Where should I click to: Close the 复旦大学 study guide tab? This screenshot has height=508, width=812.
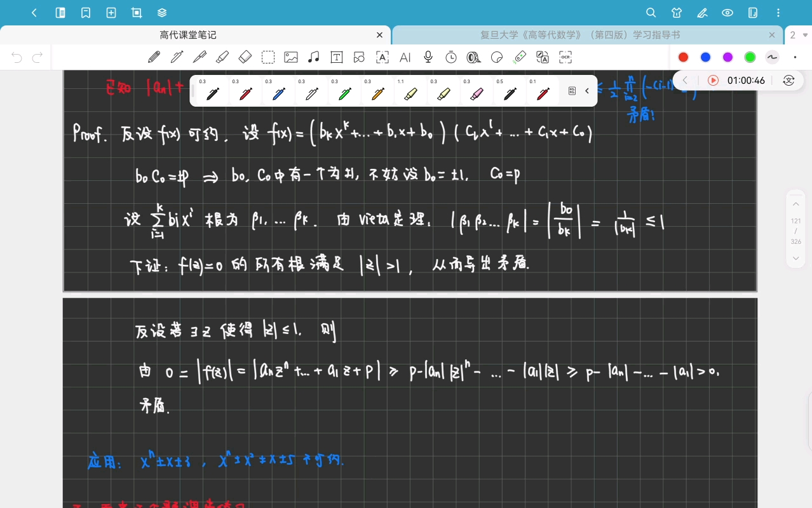click(x=772, y=35)
